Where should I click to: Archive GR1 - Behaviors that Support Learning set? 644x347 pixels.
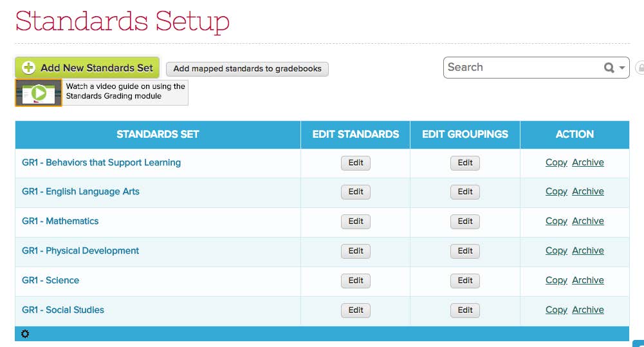pyautogui.click(x=588, y=162)
